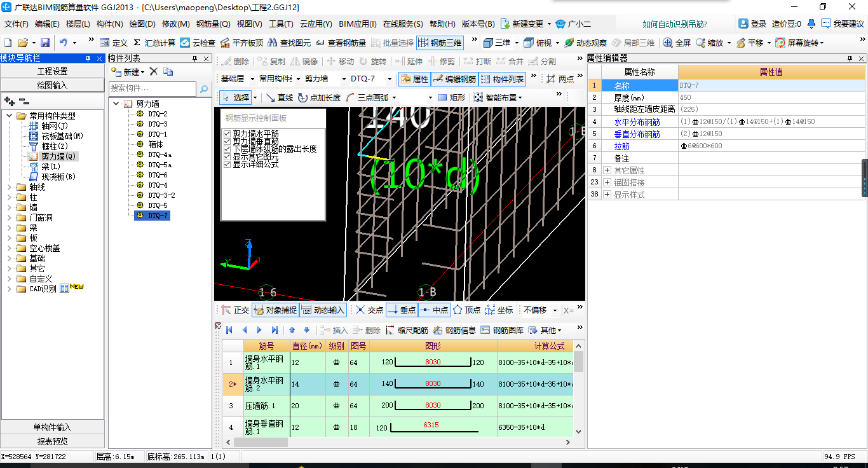Screen dimensions: 868x468
Task: Click the save disk icon
Action: click(45, 43)
